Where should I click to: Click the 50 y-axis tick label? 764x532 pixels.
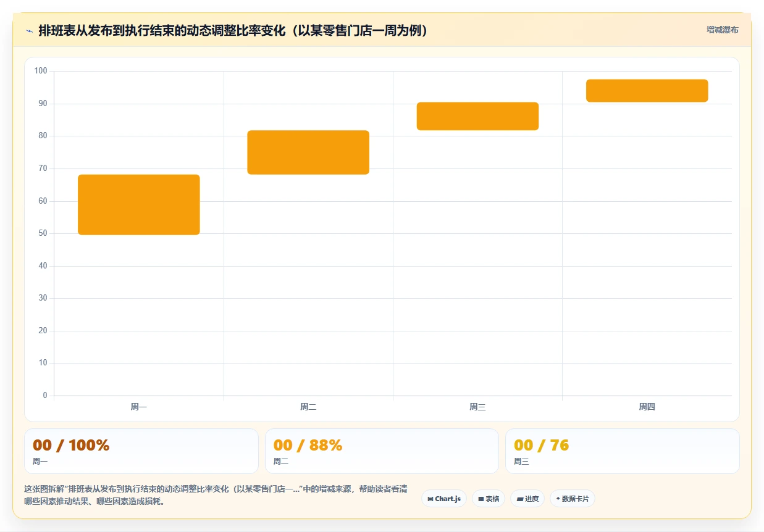(x=43, y=233)
